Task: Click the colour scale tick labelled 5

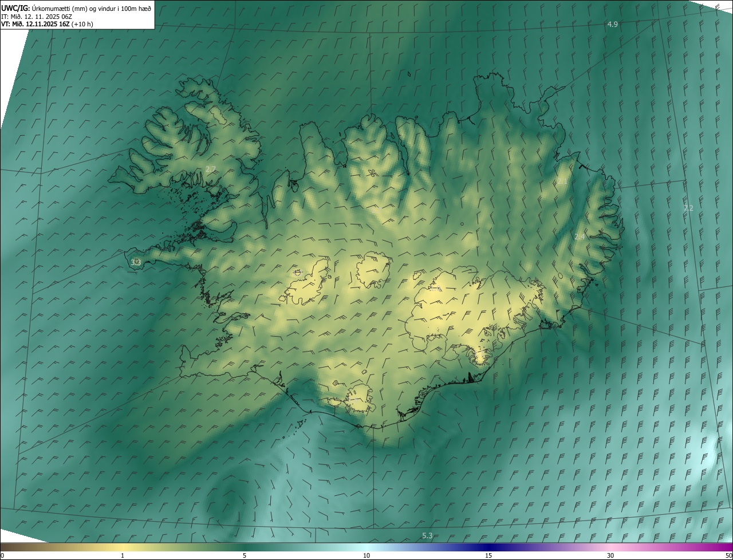Action: pyautogui.click(x=245, y=555)
